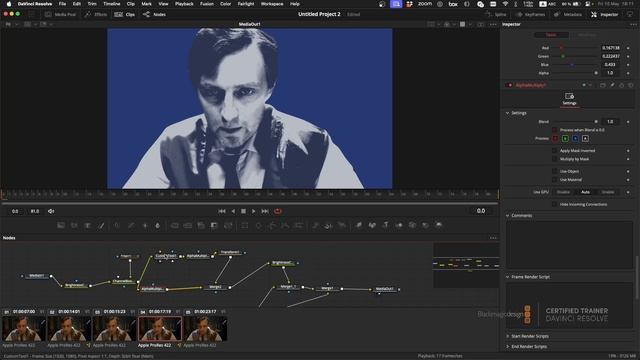Jump to first frame

[x=222, y=211]
